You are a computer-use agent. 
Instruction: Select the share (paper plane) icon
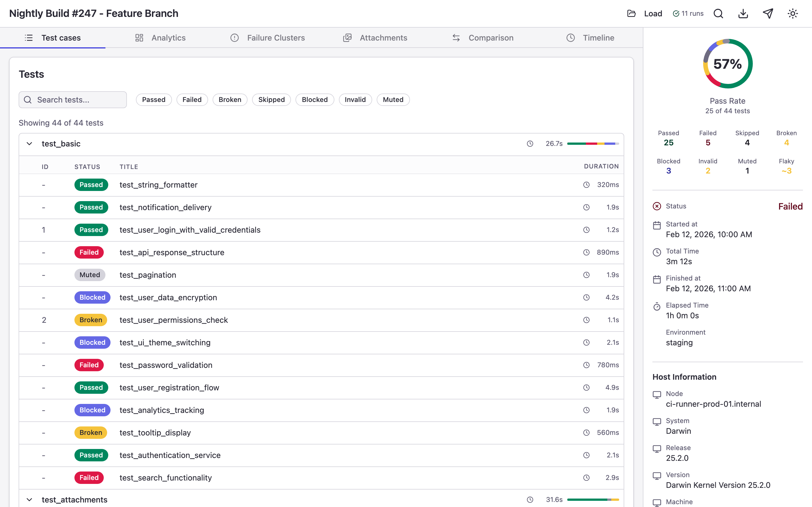pos(768,14)
